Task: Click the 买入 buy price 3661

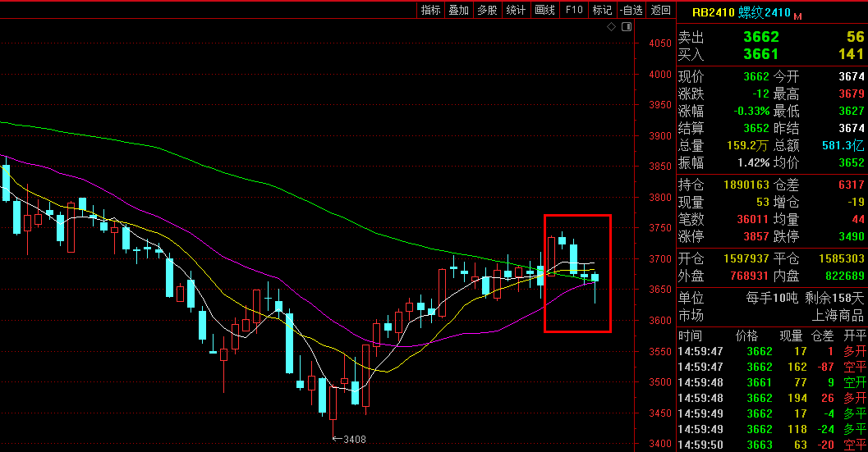Action: (760, 54)
